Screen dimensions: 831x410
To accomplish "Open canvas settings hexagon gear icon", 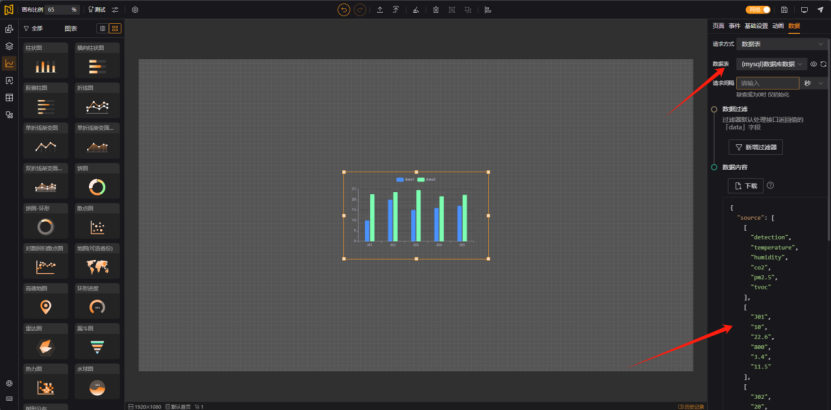I will (135, 10).
